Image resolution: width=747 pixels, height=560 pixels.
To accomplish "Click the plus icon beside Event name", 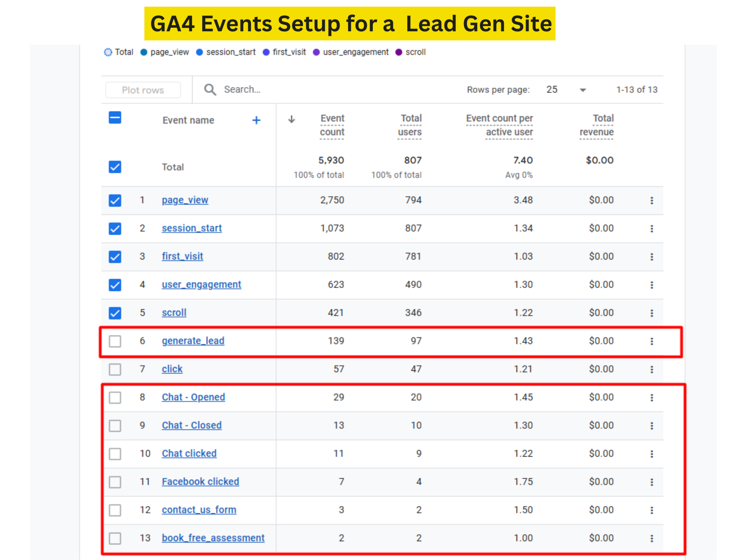I will tap(256, 120).
